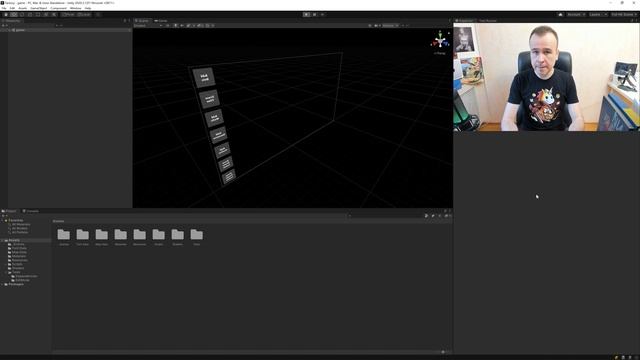The height and width of the screenshot is (360, 640).
Task: Open the cloud services icon
Action: [x=560, y=14]
